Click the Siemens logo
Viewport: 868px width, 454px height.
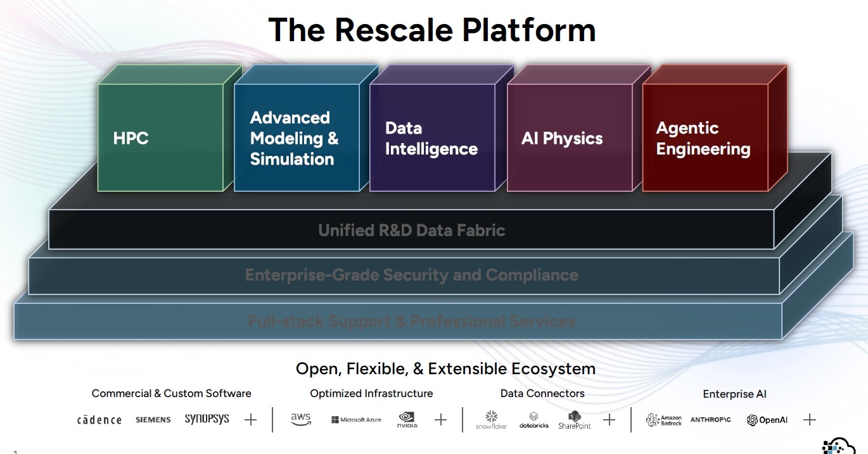coord(153,420)
